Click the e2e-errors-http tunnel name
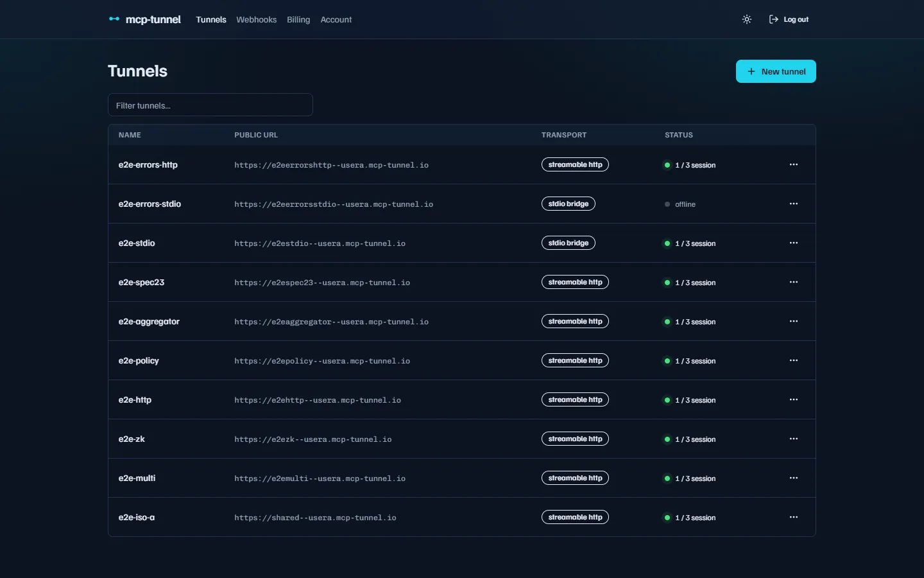 [148, 165]
